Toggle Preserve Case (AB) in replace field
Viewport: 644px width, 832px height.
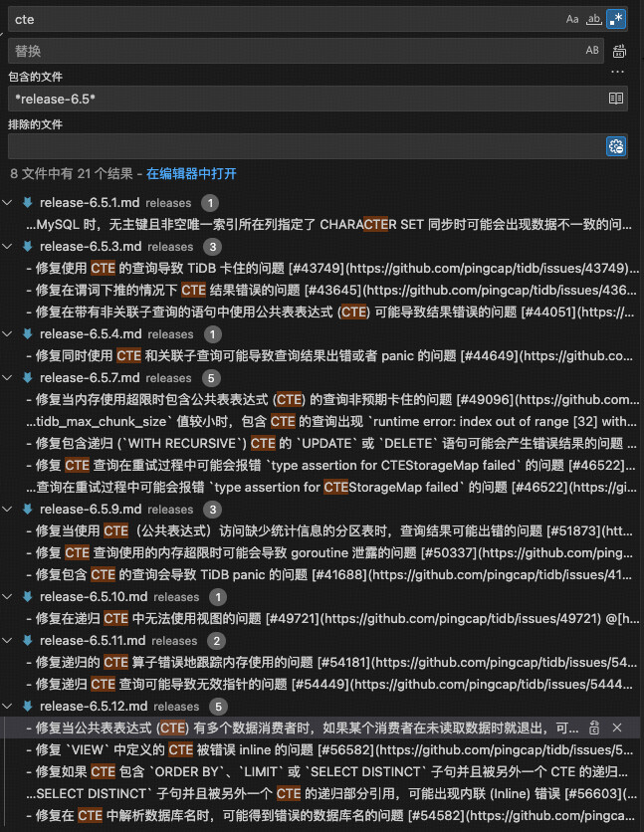point(592,51)
